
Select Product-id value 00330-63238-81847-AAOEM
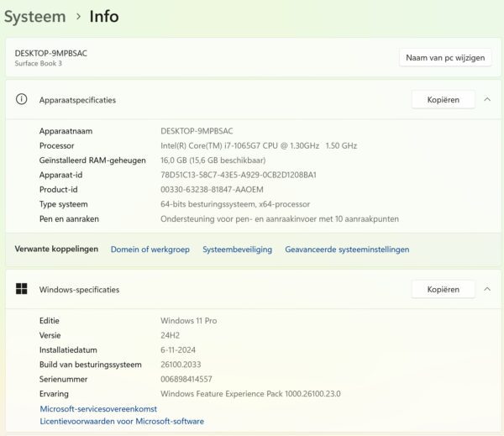click(212, 190)
